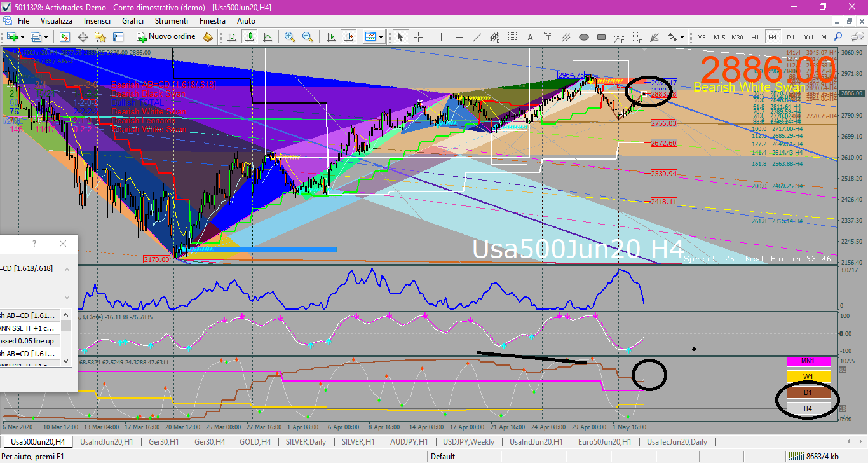Click the 'Default' profile in status bar
The image size is (868, 463).
(x=442, y=456)
